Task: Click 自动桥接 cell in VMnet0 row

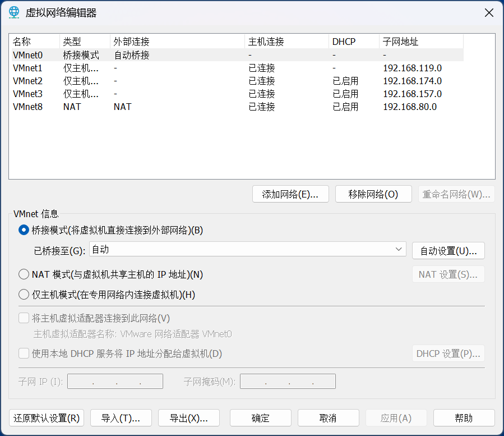Action: pyautogui.click(x=132, y=55)
